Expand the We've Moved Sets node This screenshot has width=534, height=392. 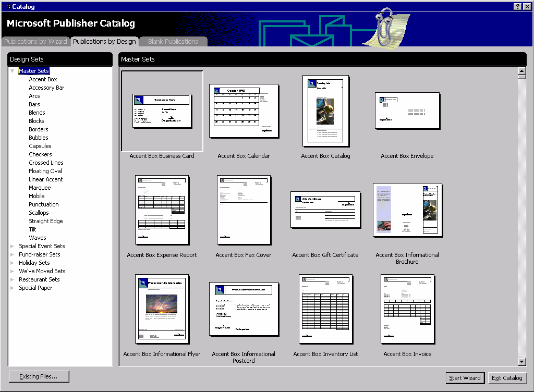(x=13, y=271)
